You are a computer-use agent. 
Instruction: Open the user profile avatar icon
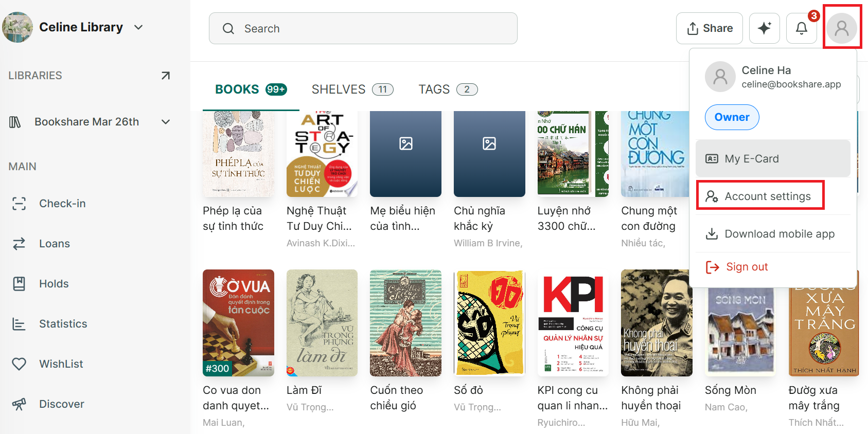[841, 28]
